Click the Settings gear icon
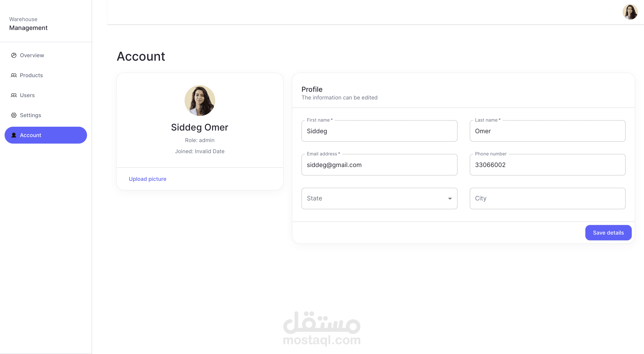This screenshot has height=354, width=644. pyautogui.click(x=14, y=115)
